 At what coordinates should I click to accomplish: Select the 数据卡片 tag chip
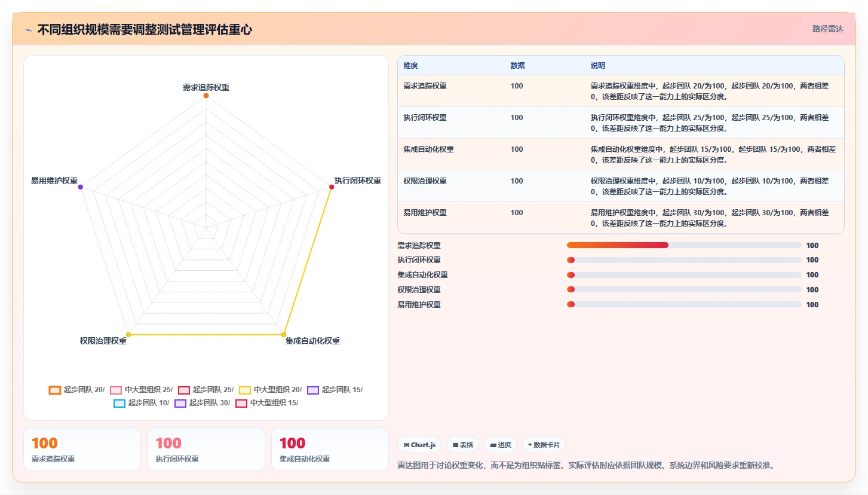(544, 445)
